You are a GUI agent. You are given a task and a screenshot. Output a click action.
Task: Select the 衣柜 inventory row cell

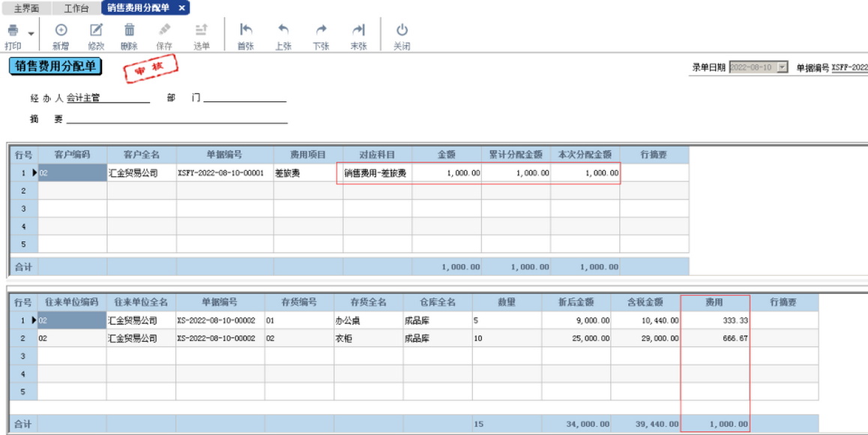click(367, 338)
